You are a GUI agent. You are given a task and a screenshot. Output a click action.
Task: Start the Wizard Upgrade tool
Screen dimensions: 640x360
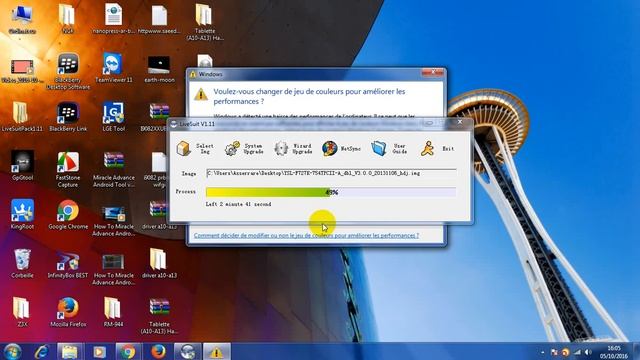pos(281,149)
